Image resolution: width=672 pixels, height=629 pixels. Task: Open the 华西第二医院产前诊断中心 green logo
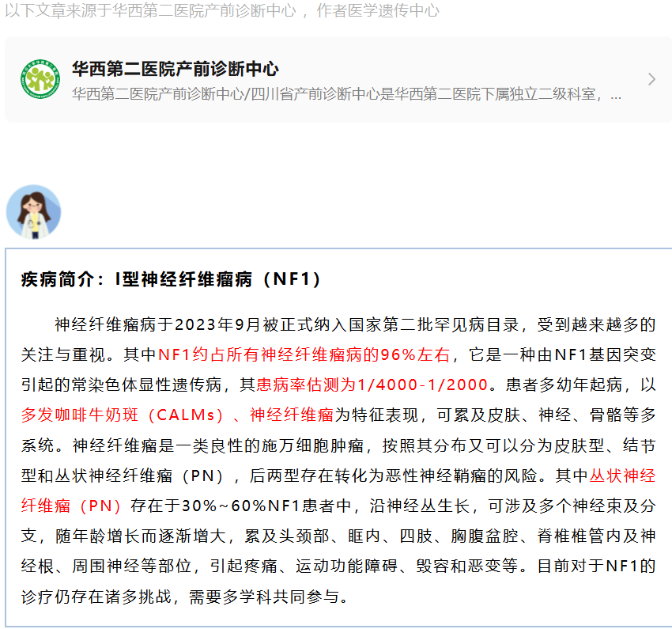pyautogui.click(x=40, y=79)
